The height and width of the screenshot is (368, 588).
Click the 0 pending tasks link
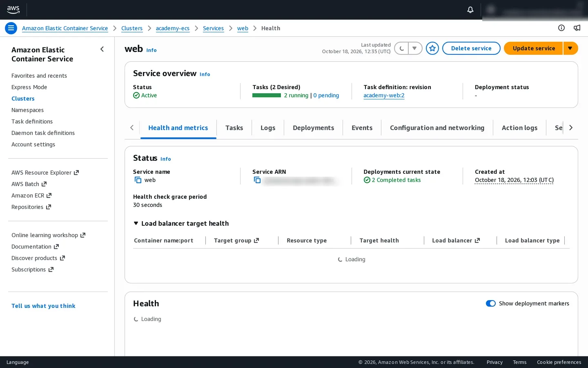pos(326,95)
